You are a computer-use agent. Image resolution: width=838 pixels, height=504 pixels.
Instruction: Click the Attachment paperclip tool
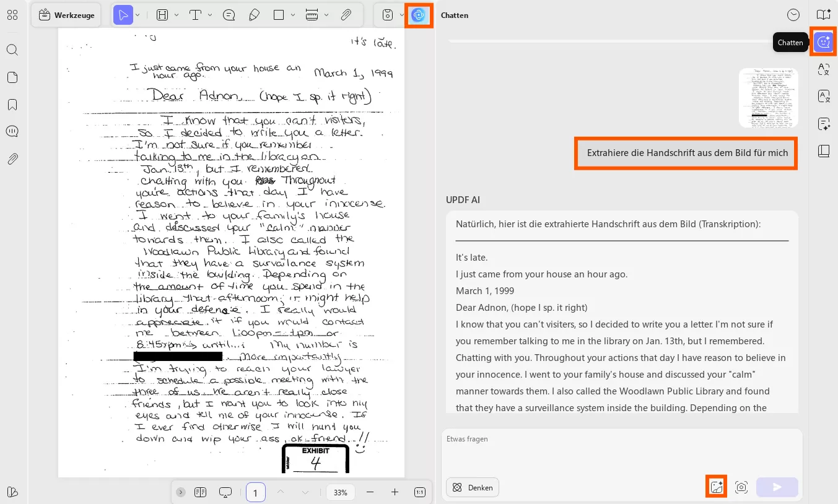[x=346, y=15]
